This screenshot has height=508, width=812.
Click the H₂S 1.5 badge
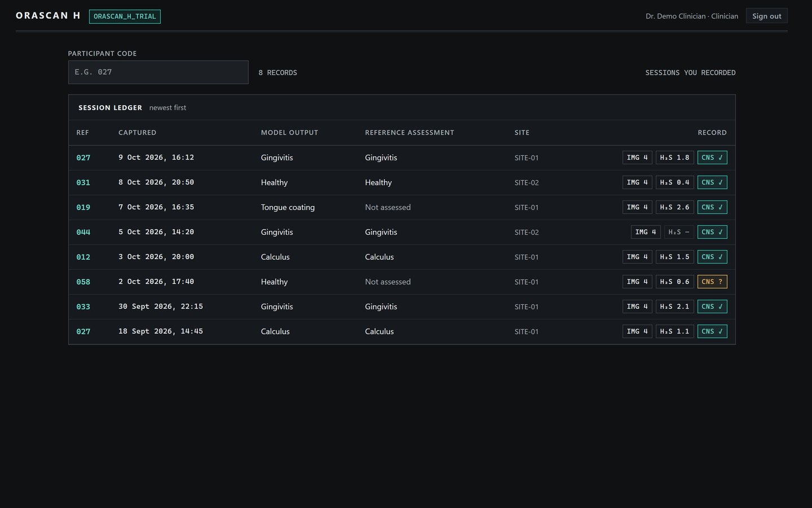[x=674, y=257]
